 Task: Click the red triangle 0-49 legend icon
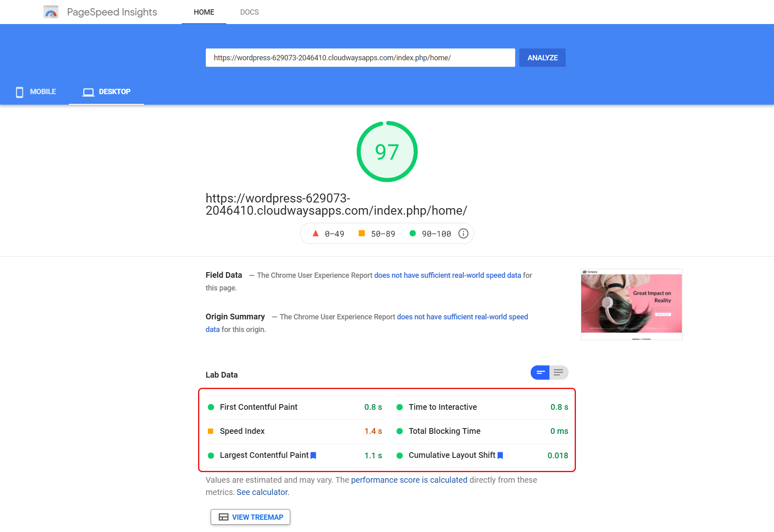click(x=315, y=233)
